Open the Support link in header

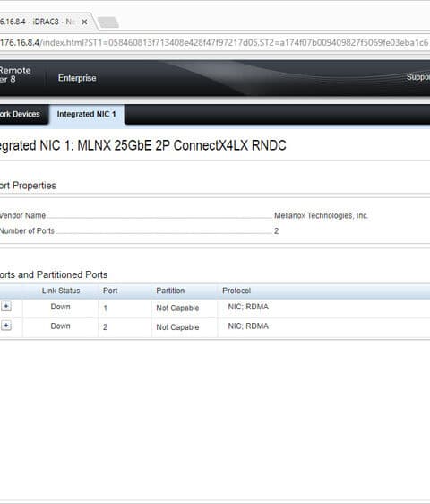tap(417, 77)
